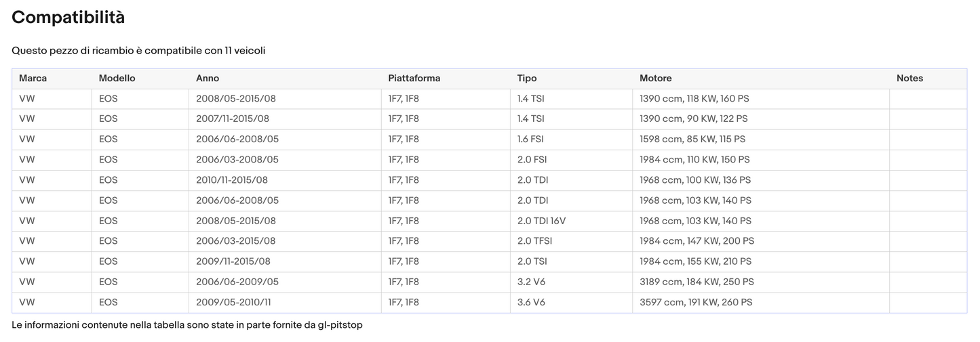980x342 pixels.
Task: Click the Marca column header
Action: 33,79
